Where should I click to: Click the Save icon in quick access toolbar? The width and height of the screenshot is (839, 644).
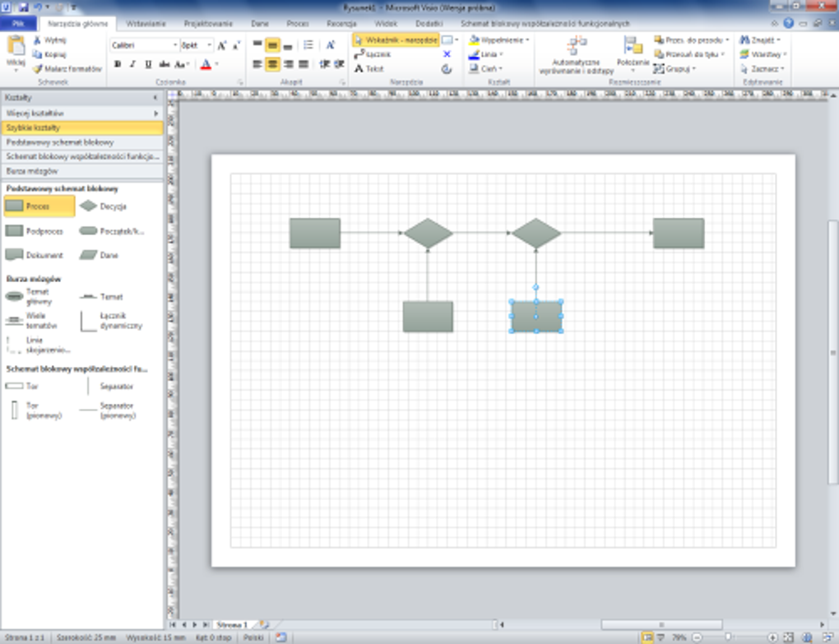(x=24, y=7)
